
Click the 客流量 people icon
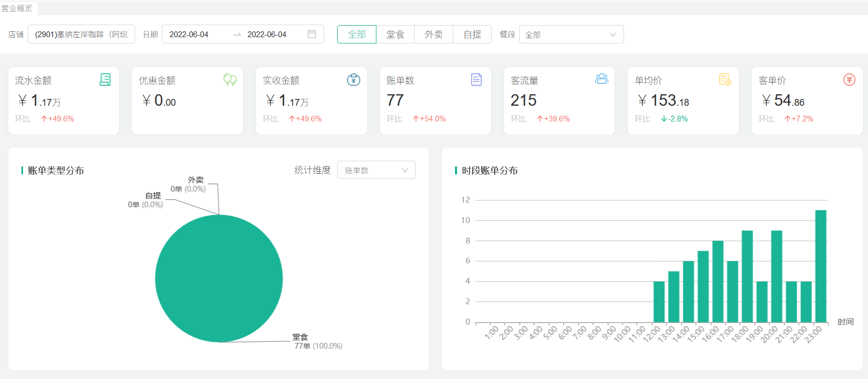tap(602, 79)
